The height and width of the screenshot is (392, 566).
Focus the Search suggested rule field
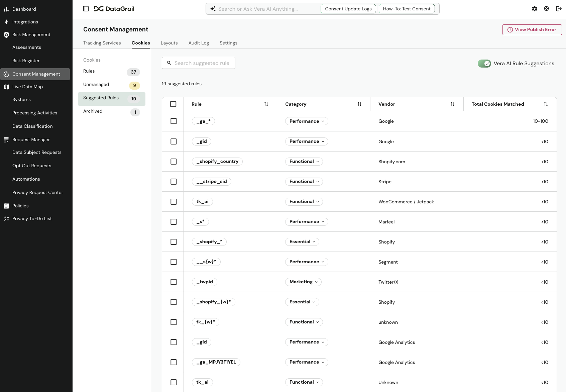pos(202,63)
